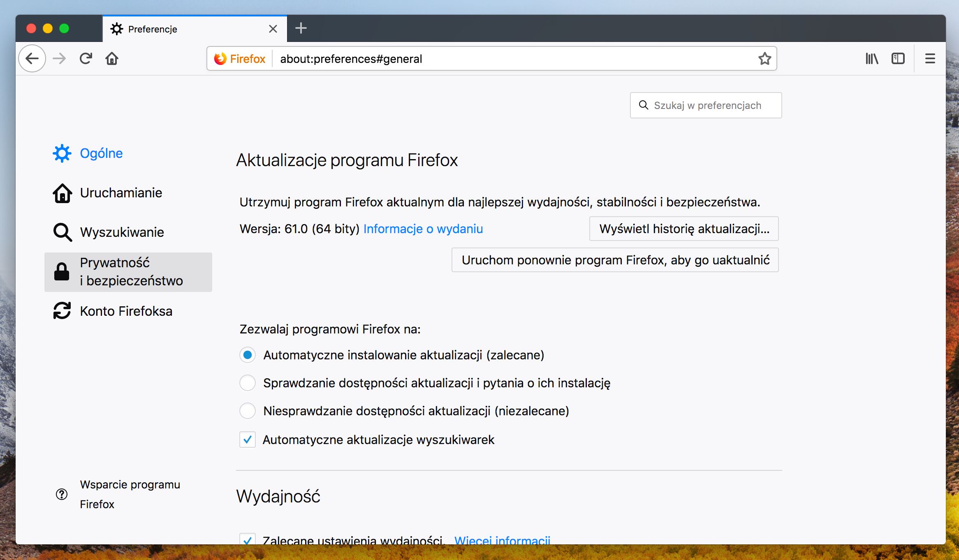Click the Wsparcie programu Firefox help icon
Image resolution: width=959 pixels, height=560 pixels.
point(61,495)
